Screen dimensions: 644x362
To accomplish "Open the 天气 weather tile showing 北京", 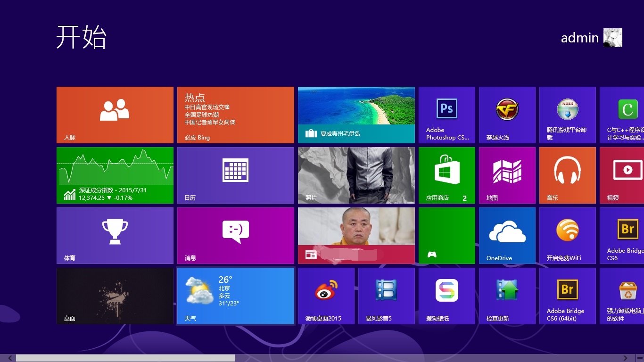I will pyautogui.click(x=235, y=296).
